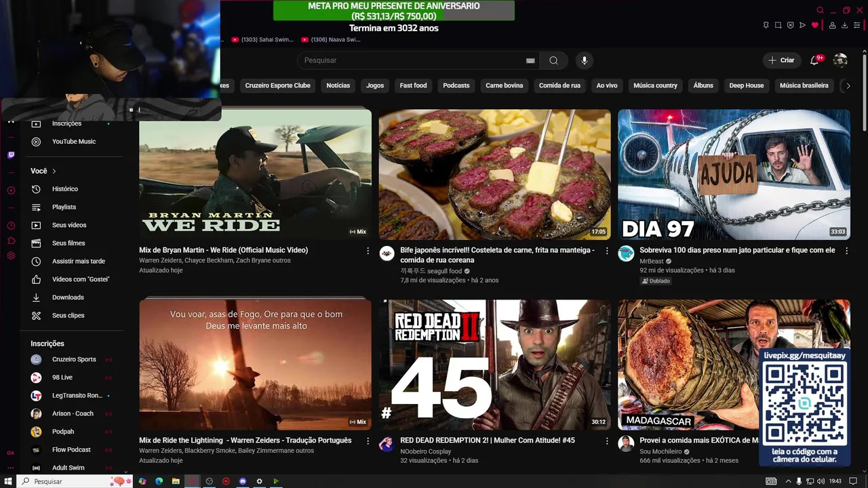Click the search magnifier button
This screenshot has height=488, width=868.
click(553, 60)
